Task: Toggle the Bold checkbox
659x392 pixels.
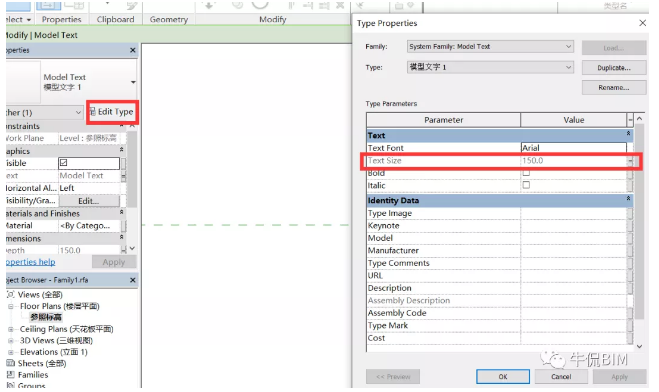Action: tap(526, 173)
